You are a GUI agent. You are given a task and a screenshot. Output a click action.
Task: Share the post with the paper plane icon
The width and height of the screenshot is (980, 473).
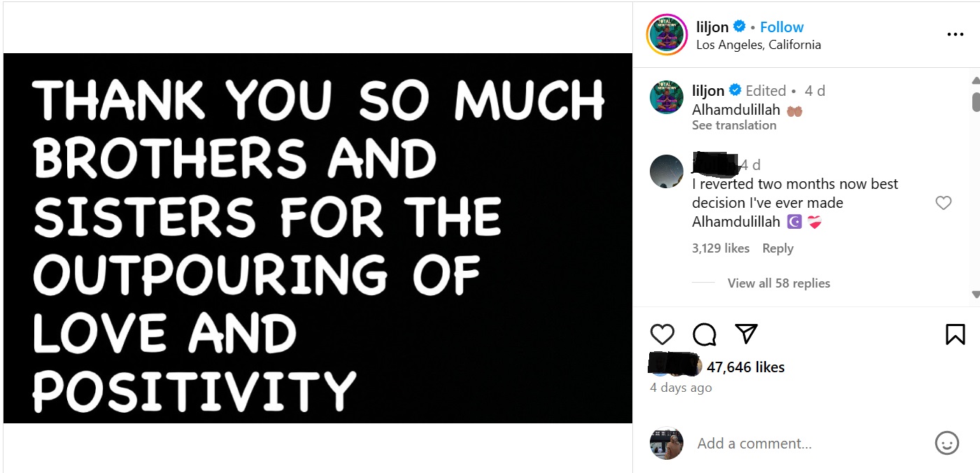(746, 334)
